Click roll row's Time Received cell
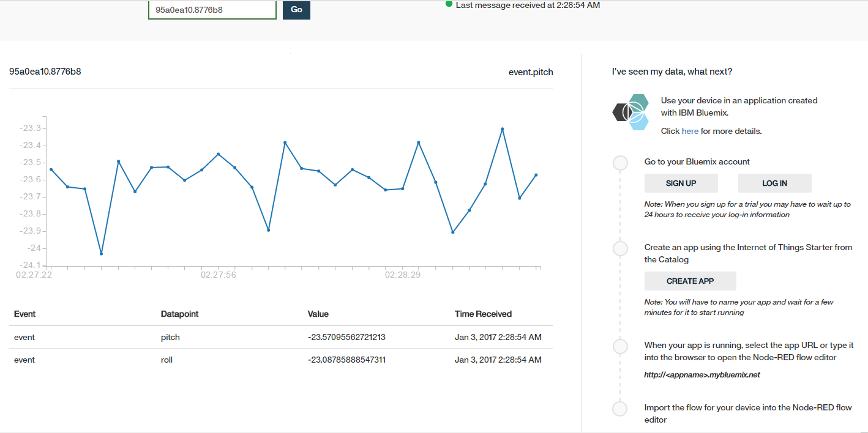Image resolution: width=868 pixels, height=433 pixels. pos(498,360)
